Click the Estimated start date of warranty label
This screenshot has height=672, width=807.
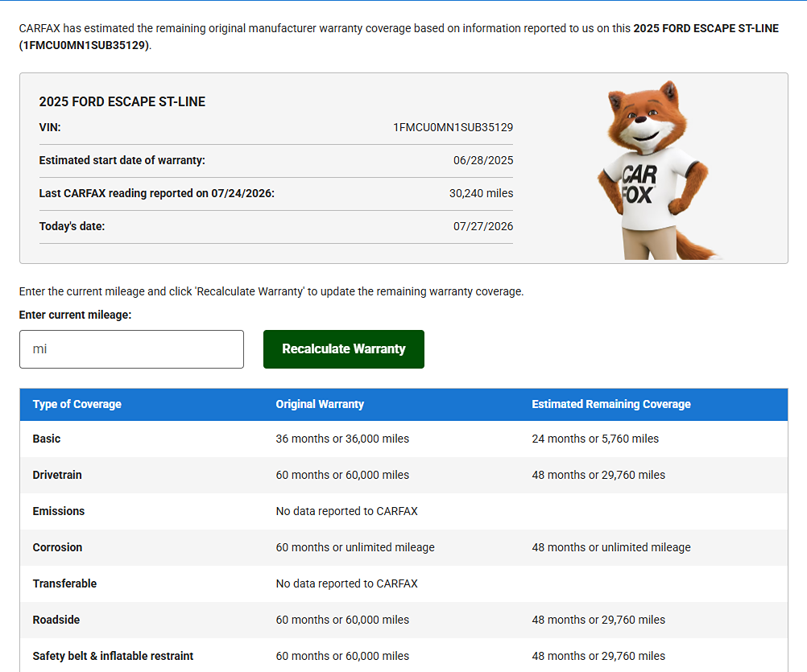[122, 160]
